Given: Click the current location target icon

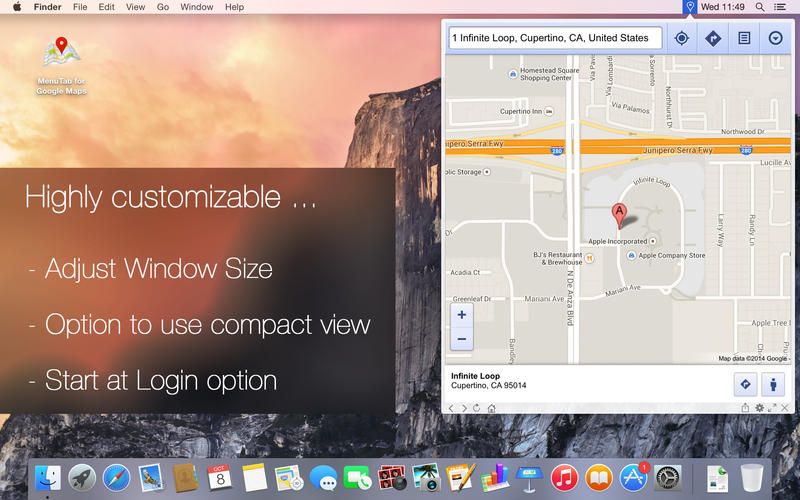Looking at the screenshot, I should [682, 38].
